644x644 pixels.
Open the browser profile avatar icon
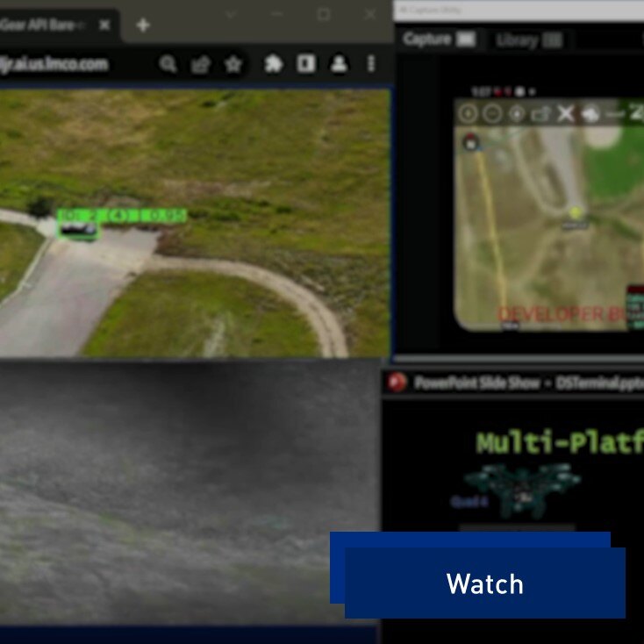338,64
